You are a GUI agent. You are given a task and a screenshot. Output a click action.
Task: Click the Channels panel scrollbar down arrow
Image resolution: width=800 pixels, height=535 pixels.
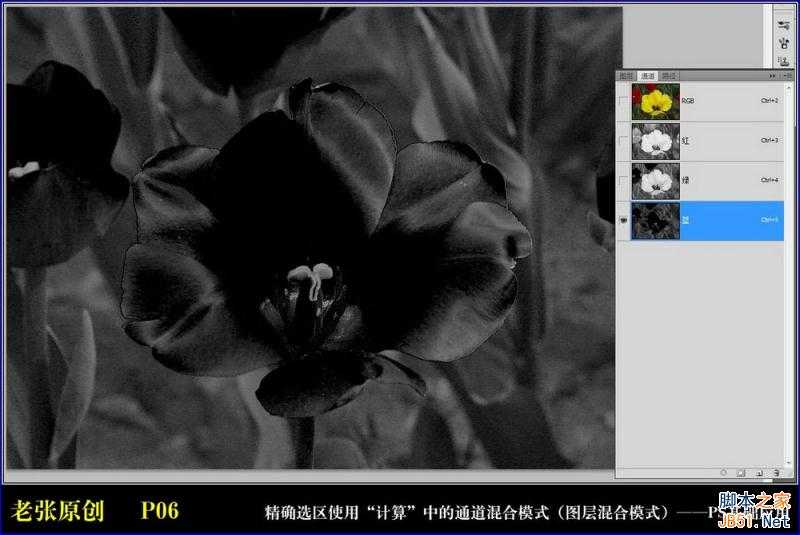point(789,462)
